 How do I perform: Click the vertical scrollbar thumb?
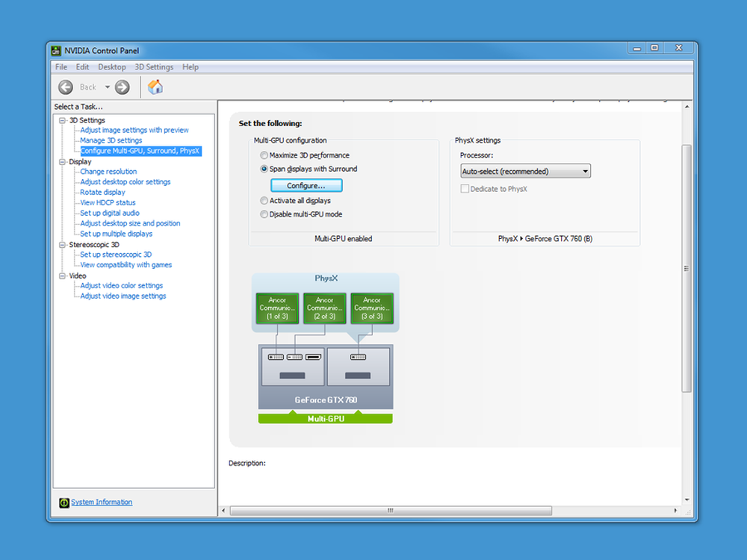pos(686,268)
